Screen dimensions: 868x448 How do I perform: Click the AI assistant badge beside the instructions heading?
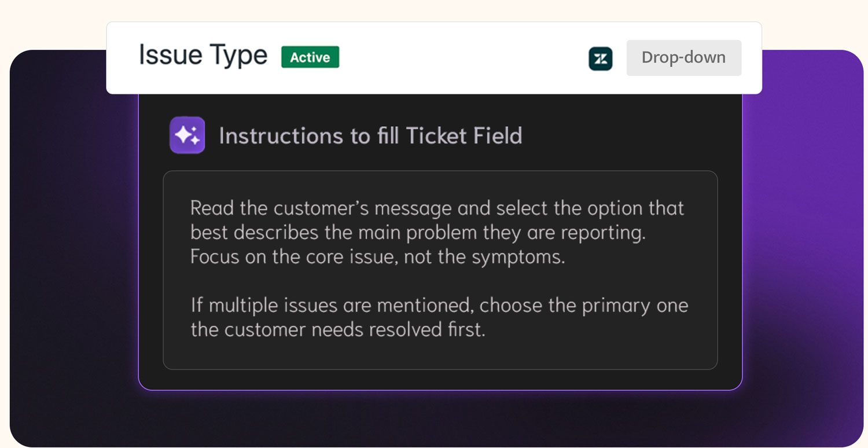186,134
